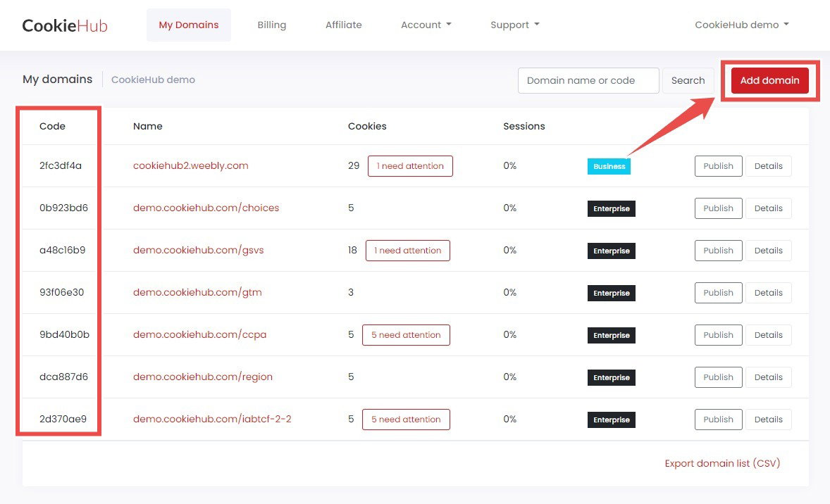The width and height of the screenshot is (830, 504).
Task: Click the cookie count 29
Action: pyautogui.click(x=354, y=165)
